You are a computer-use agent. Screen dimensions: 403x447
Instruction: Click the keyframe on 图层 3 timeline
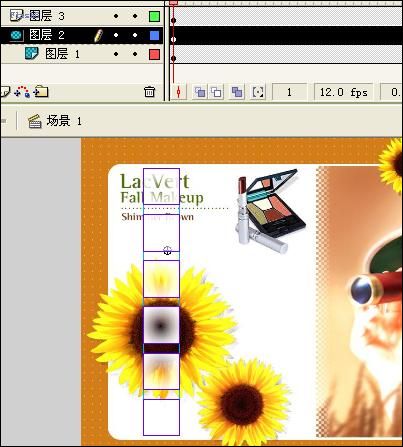tap(173, 20)
